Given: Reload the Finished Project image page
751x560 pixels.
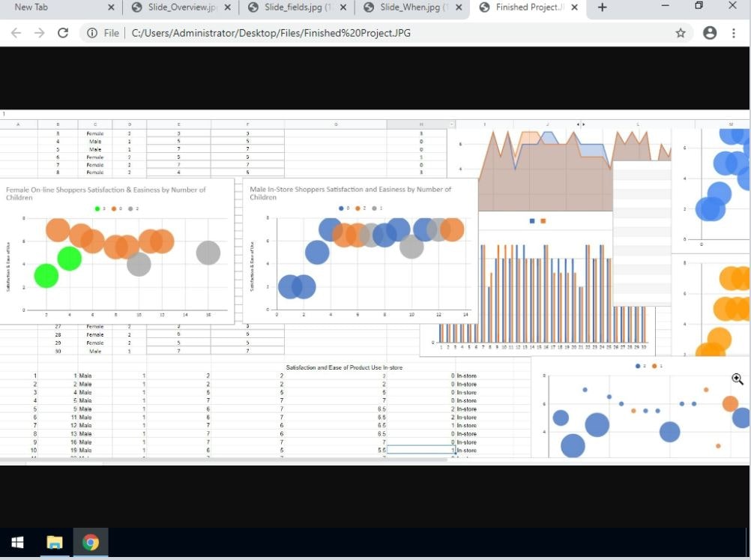Looking at the screenshot, I should (63, 33).
